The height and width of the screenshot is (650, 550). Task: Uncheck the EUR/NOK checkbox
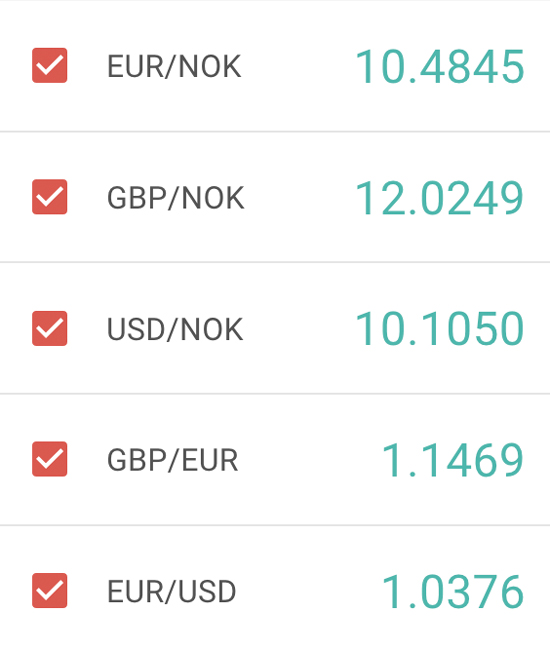tap(50, 65)
